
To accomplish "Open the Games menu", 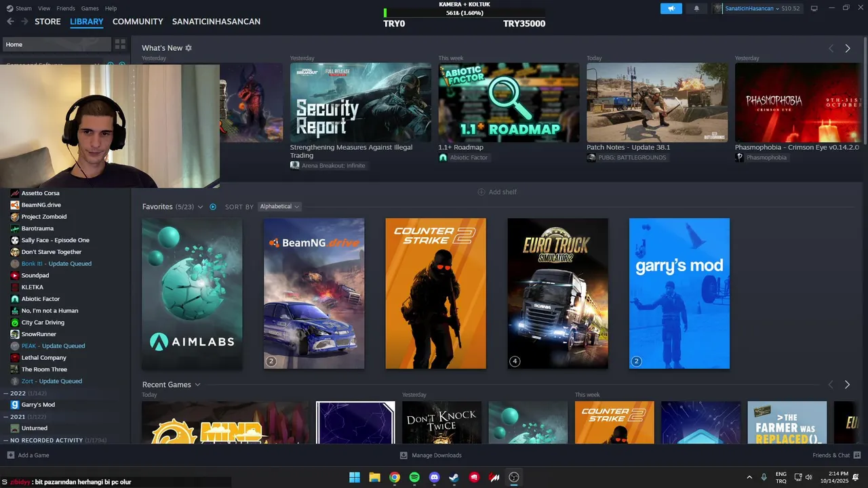I will tap(90, 8).
